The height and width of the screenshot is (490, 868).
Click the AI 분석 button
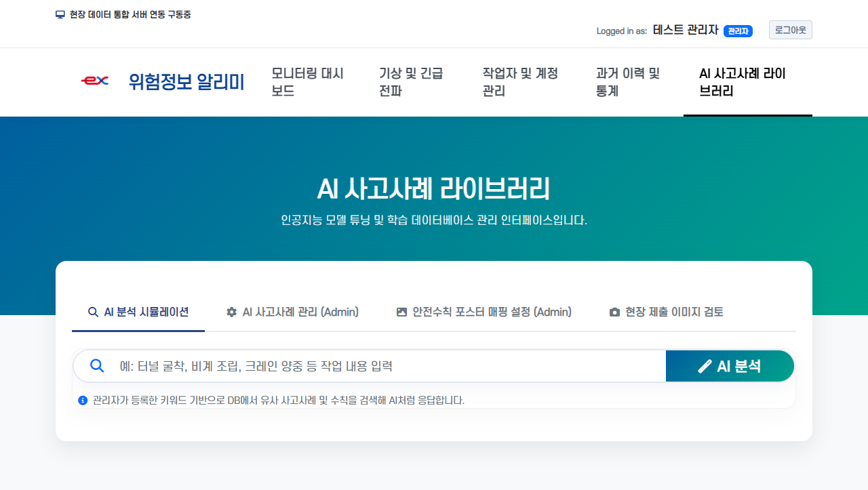click(x=730, y=366)
